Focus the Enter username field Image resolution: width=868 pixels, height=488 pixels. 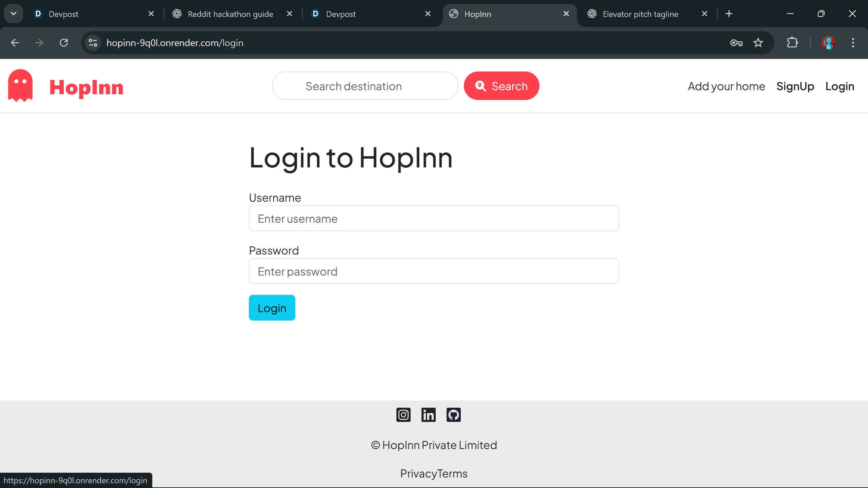(434, 219)
